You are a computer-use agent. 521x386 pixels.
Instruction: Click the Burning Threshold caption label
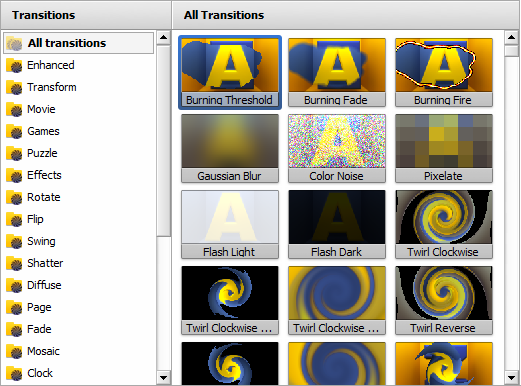pyautogui.click(x=230, y=100)
